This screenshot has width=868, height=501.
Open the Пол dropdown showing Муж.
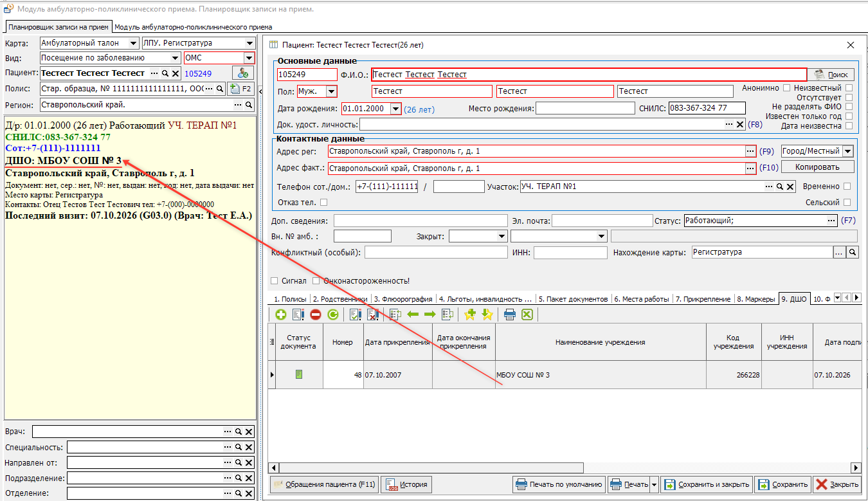[331, 91]
